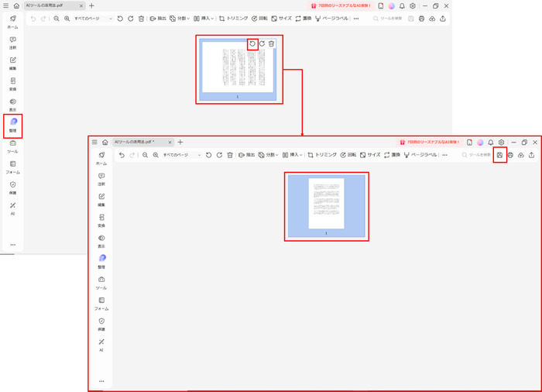Zoom in in the bottom window toolbar
The width and height of the screenshot is (542, 392).
click(156, 155)
